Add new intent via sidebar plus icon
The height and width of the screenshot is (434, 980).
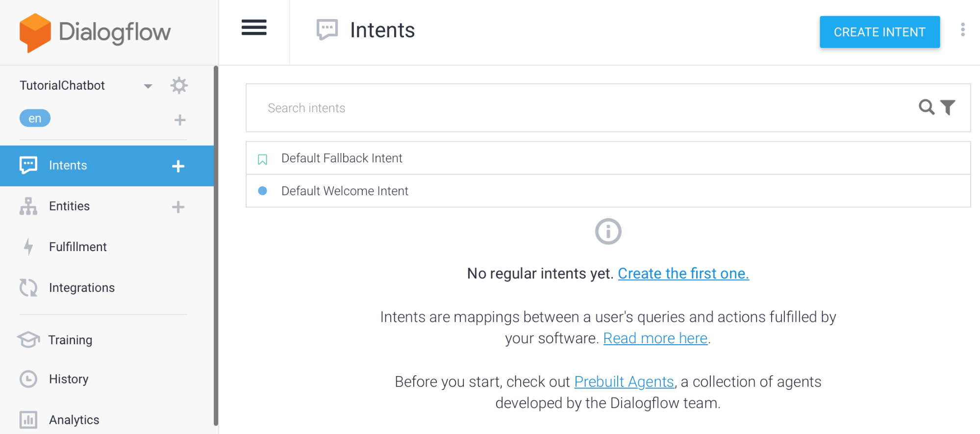point(178,166)
